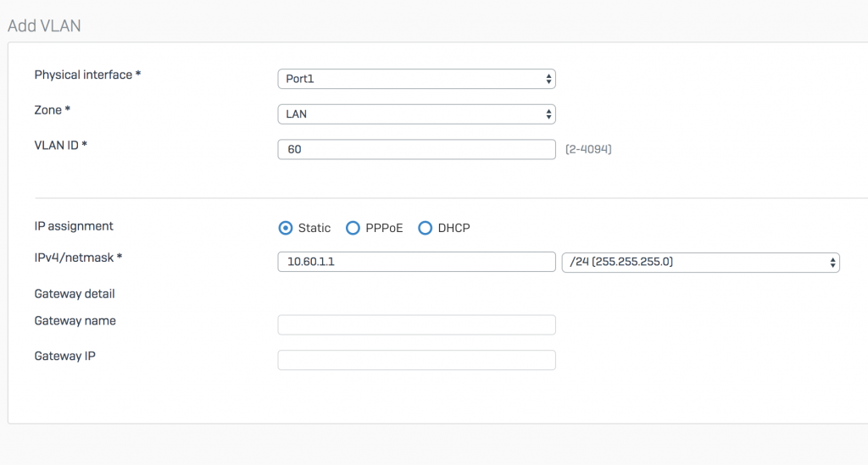Click the up-down arrows on the netmask selector
The image size is (868, 465).
coord(832,263)
